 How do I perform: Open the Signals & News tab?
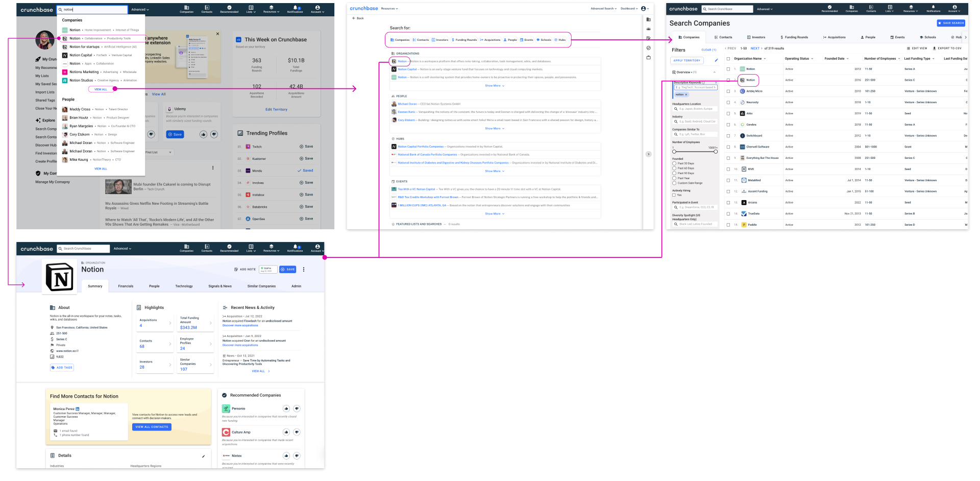pos(220,286)
